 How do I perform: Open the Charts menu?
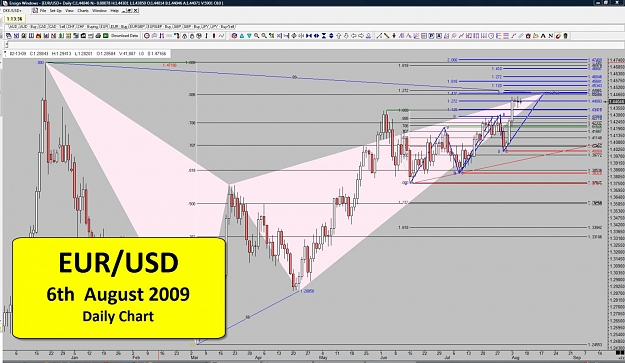[x=83, y=11]
